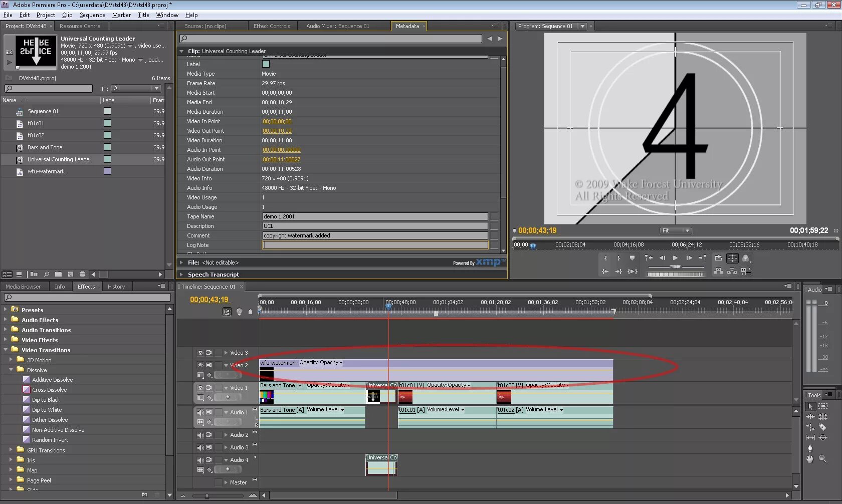Toggle track lock box for Video 3
Screen dimensions: 842x504
click(218, 353)
